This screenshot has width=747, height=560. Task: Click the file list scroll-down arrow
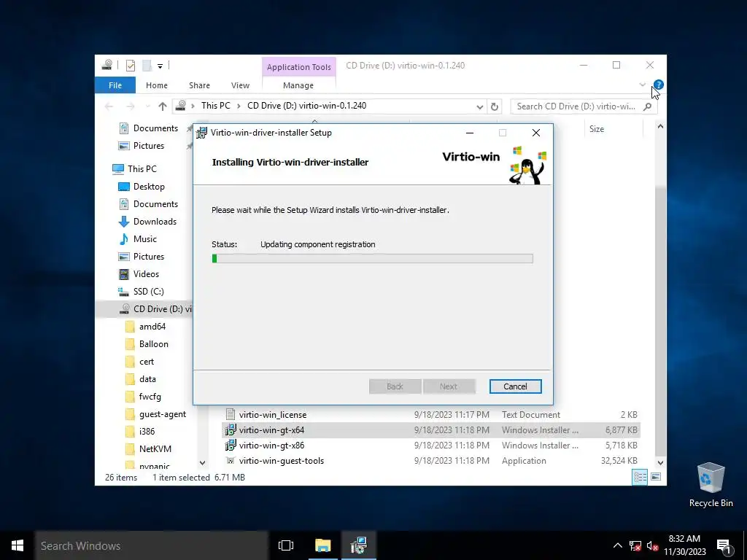click(x=659, y=463)
